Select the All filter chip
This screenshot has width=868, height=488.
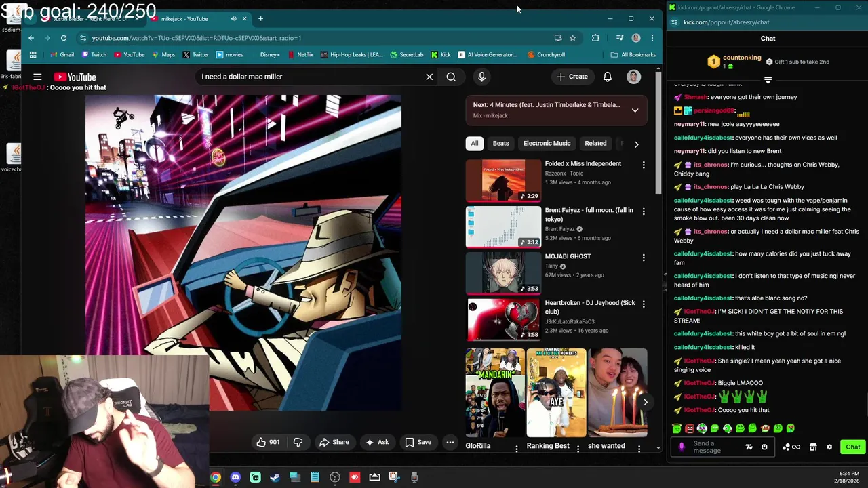tap(475, 143)
